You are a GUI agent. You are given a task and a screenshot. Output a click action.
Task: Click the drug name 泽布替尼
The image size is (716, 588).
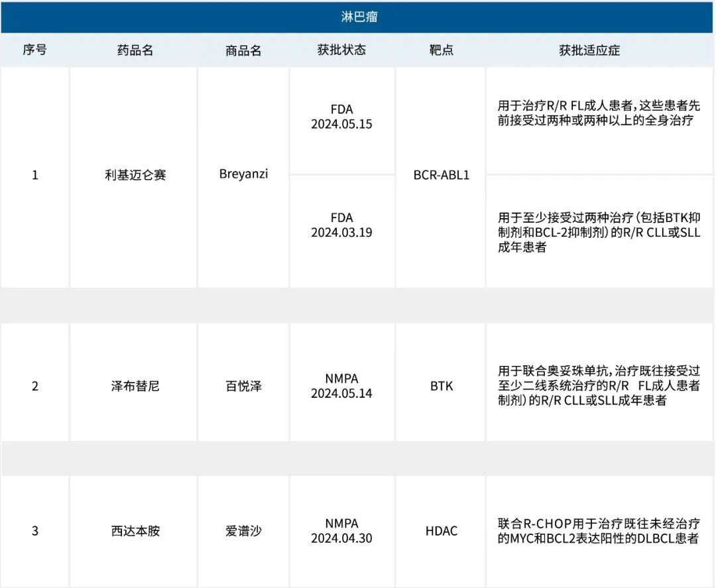(135, 386)
